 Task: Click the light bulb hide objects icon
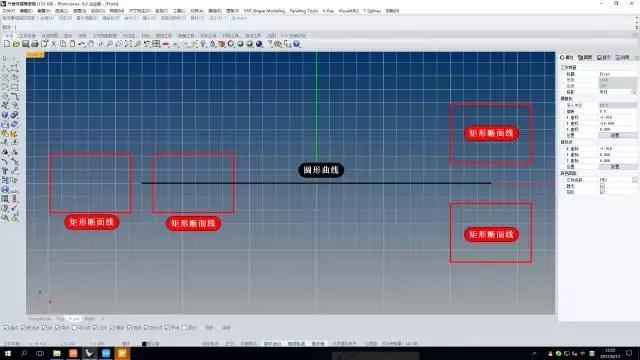[x=203, y=44]
